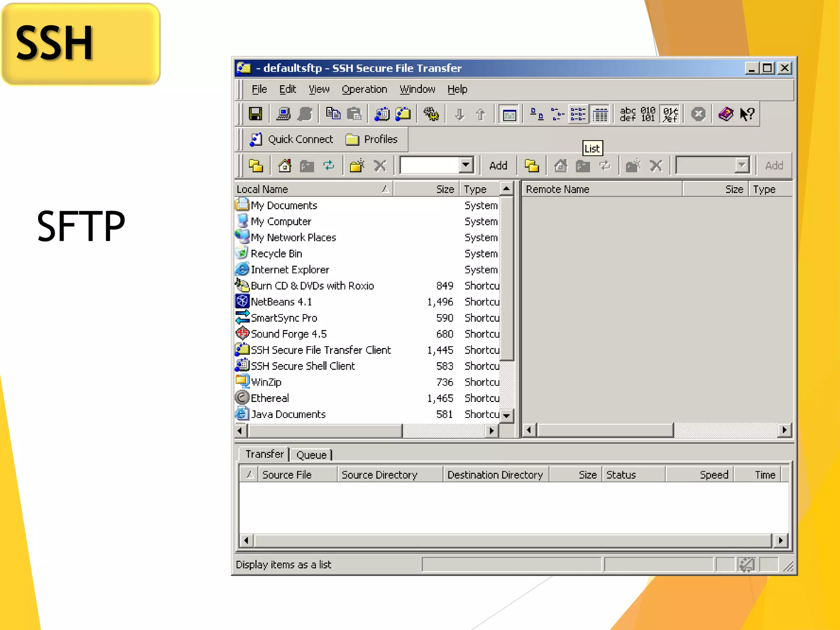Click the Paste icon in the main toolbar
Viewport: 840px width, 630px height.
[354, 114]
